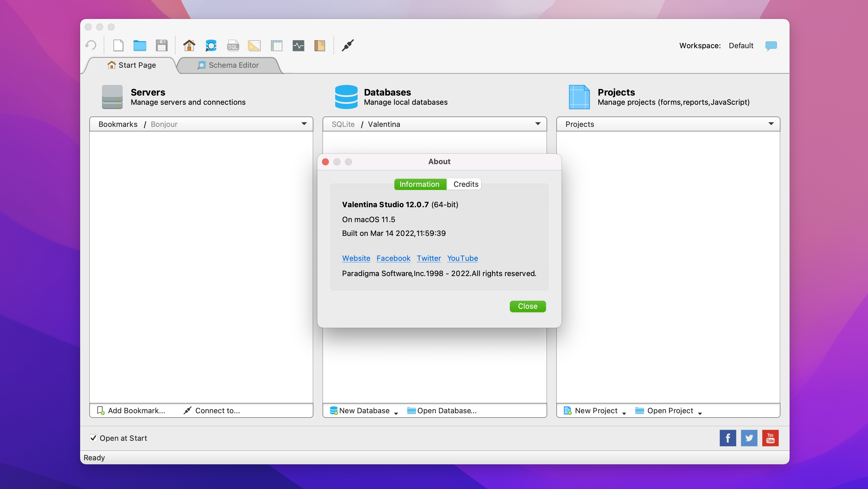Expand the SQLite / Valentina dropdown arrow
This screenshot has height=489, width=868.
[538, 124]
